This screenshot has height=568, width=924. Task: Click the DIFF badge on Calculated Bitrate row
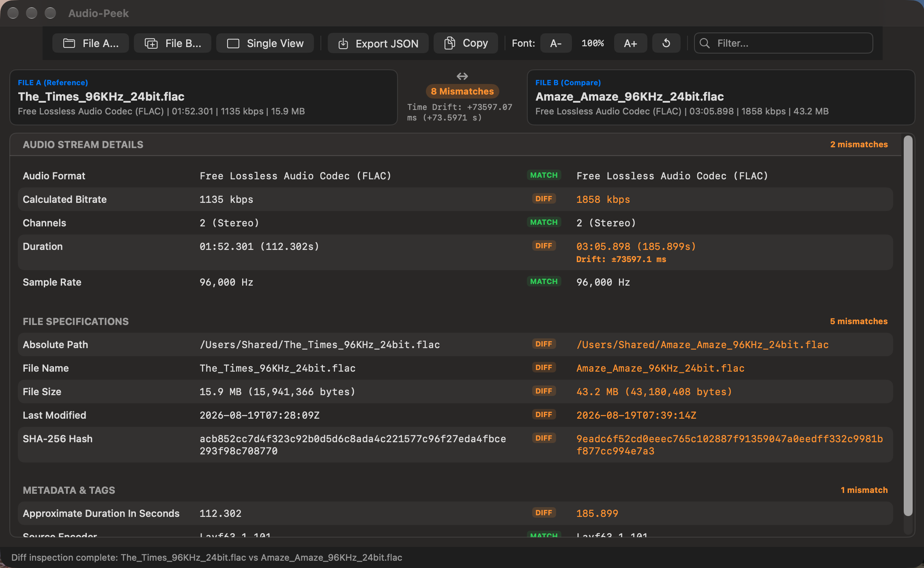(x=544, y=199)
